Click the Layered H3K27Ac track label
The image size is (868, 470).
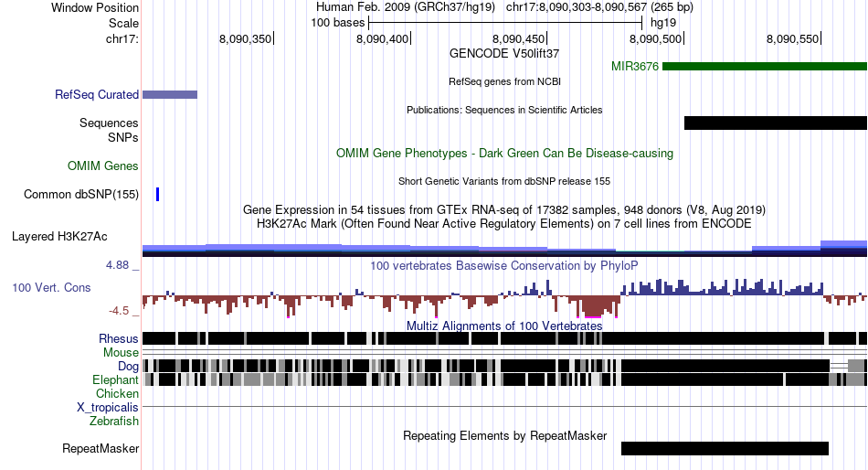coord(59,237)
